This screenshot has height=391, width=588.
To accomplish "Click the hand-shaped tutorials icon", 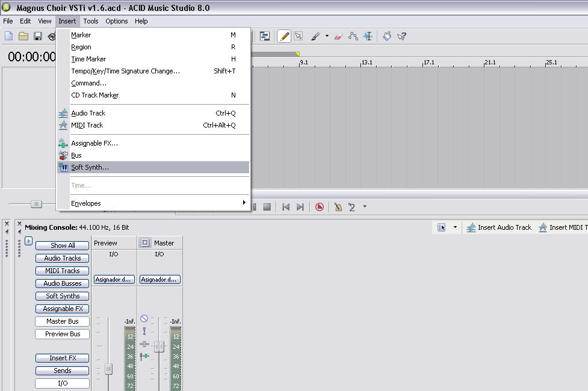I will (387, 36).
